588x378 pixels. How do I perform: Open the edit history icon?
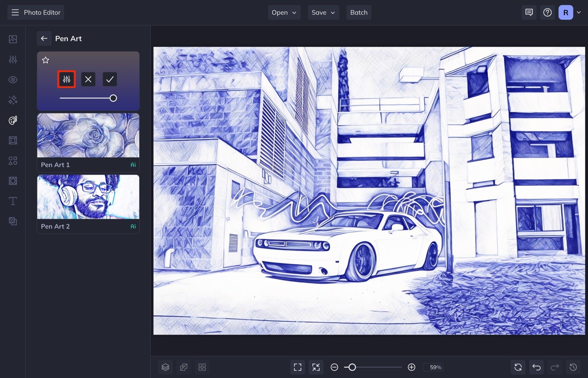click(573, 367)
